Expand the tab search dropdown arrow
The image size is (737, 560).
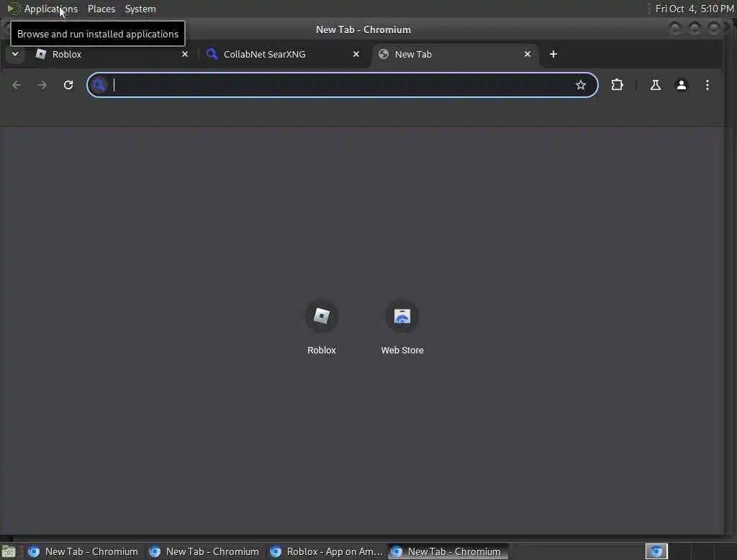coord(15,54)
